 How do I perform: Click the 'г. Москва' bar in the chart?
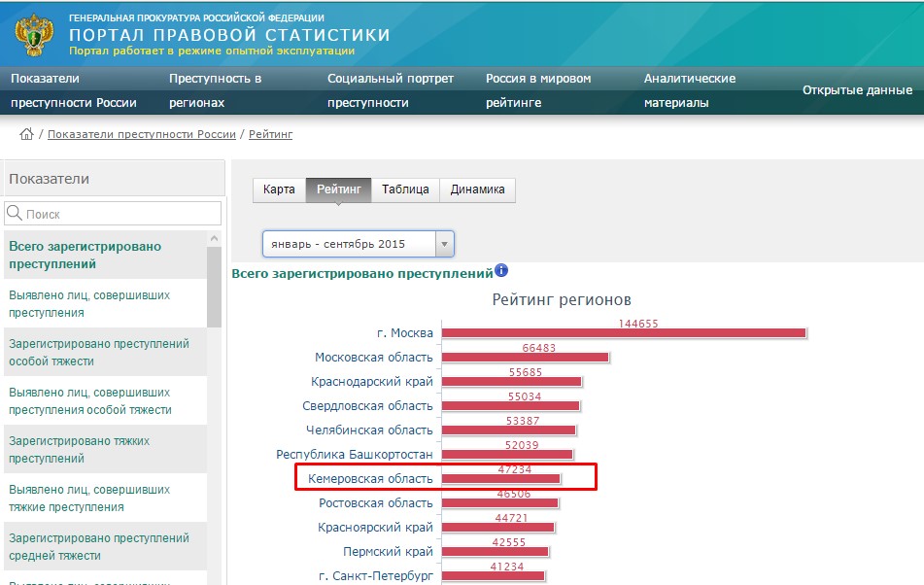pyautogui.click(x=624, y=333)
